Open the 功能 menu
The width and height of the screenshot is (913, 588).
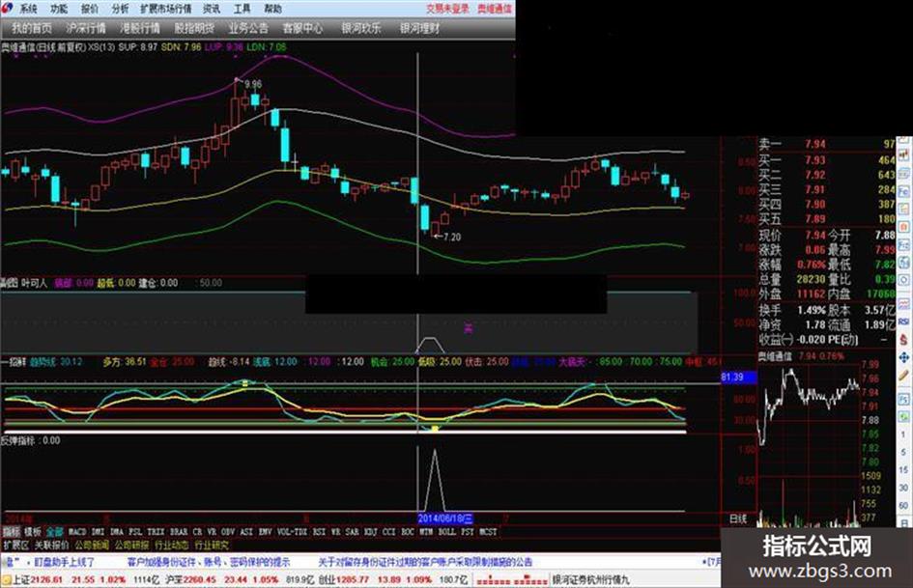pyautogui.click(x=59, y=9)
